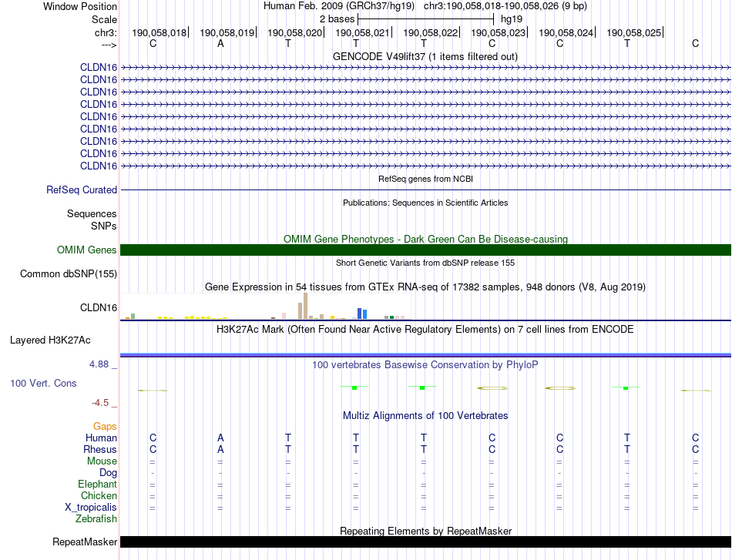Click the RefSeq Curated track label
732x560 pixels.
tap(82, 189)
